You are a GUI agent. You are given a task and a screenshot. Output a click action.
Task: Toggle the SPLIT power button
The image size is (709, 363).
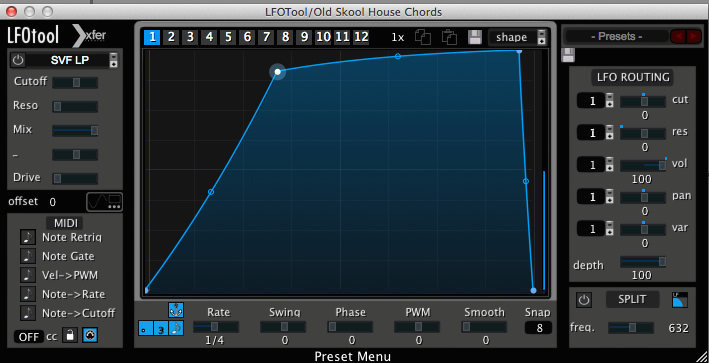pos(584,300)
